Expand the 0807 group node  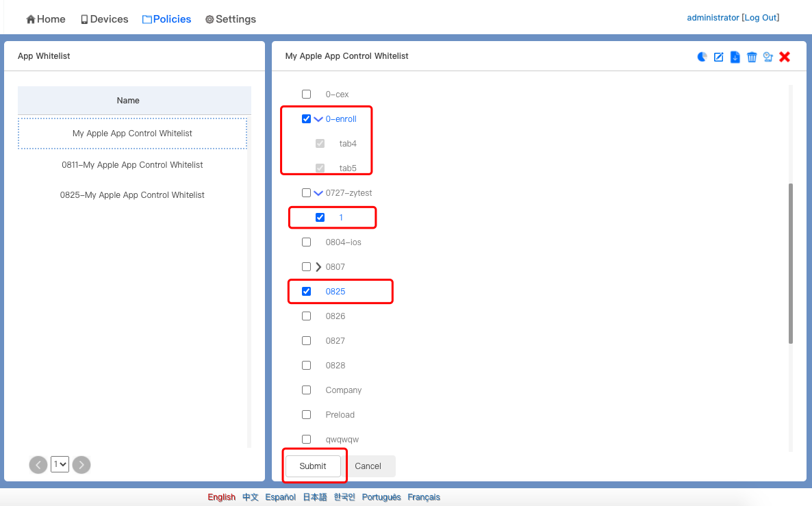pyautogui.click(x=318, y=267)
